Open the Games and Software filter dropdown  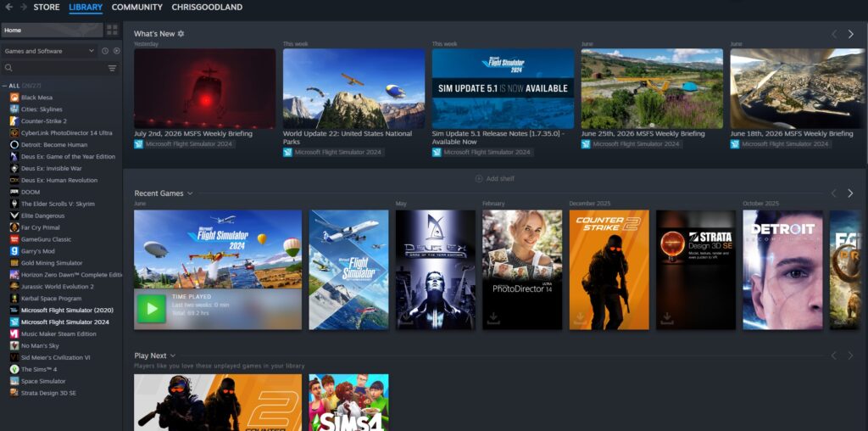point(49,51)
